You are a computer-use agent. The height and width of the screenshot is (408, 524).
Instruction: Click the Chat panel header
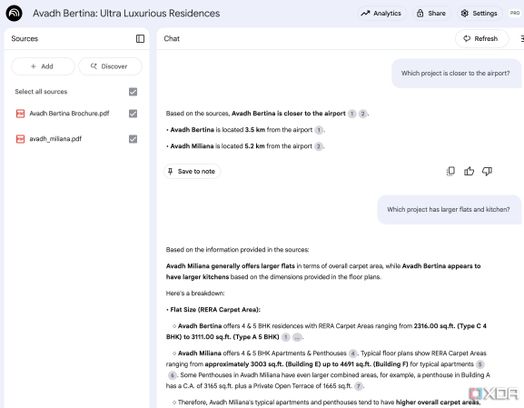[x=171, y=39]
